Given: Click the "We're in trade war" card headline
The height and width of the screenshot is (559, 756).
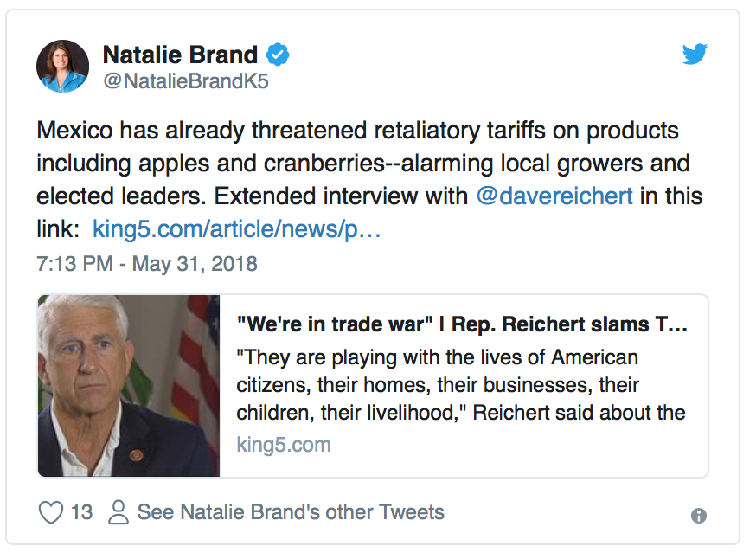Looking at the screenshot, I should (x=462, y=324).
